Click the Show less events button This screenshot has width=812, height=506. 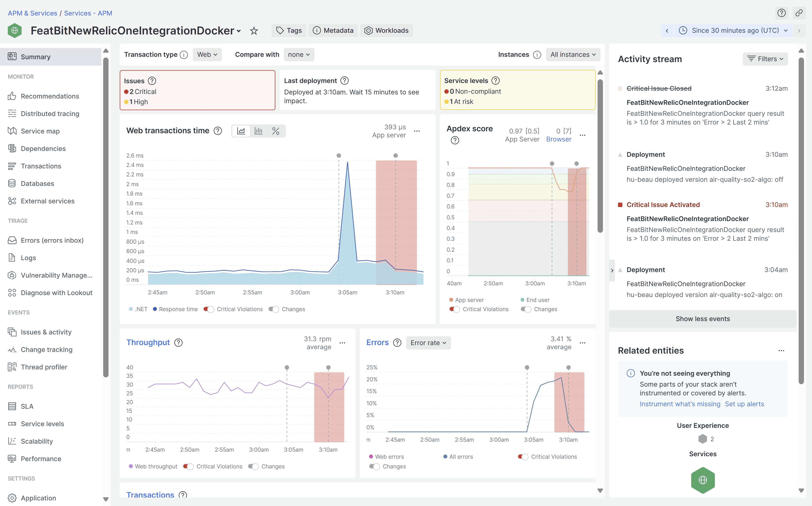702,319
